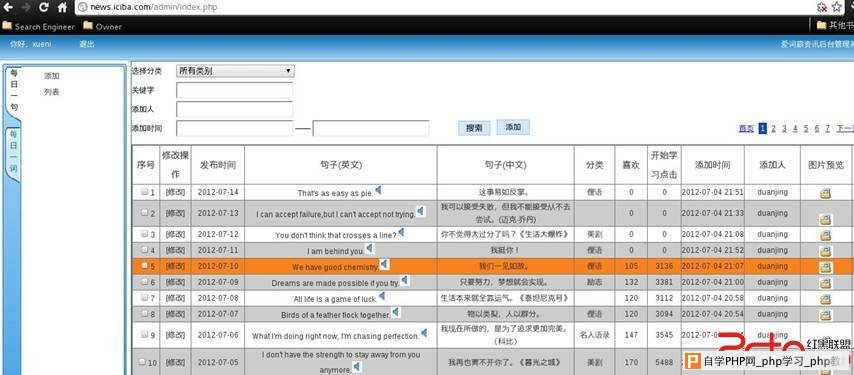Play audio for "All life is a game of luck"
The height and width of the screenshot is (375, 854).
[x=382, y=297]
